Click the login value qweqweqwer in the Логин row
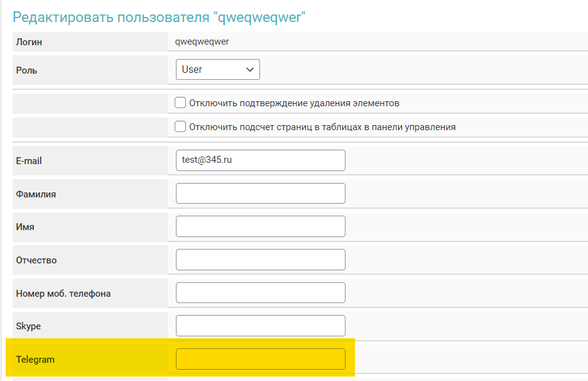This screenshot has height=381, width=588. [x=203, y=42]
